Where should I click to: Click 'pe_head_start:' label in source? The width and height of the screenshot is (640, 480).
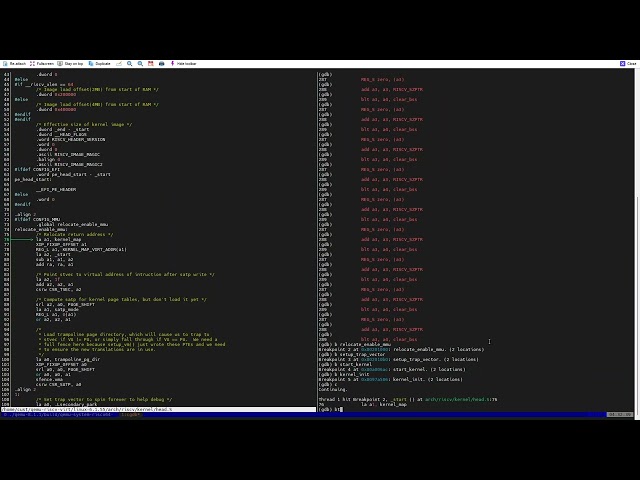point(33,180)
